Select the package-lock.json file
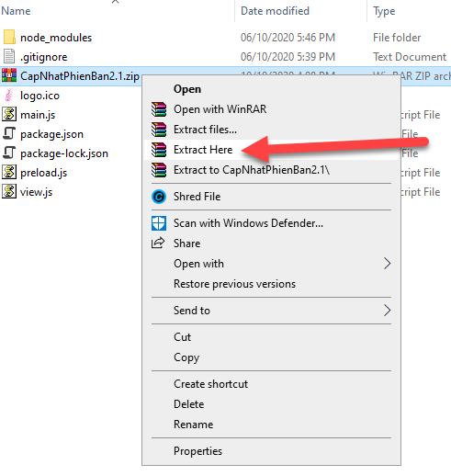451x476 pixels. coord(64,153)
